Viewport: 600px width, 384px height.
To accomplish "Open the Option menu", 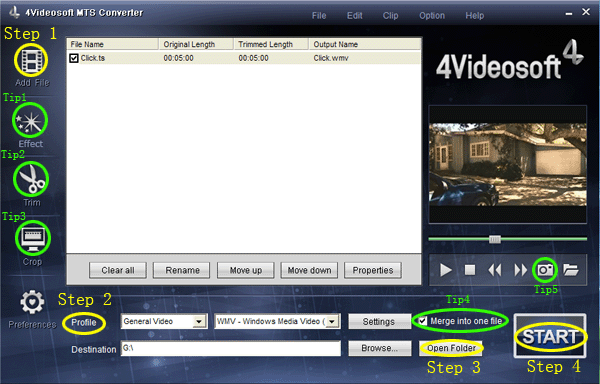I will [432, 16].
